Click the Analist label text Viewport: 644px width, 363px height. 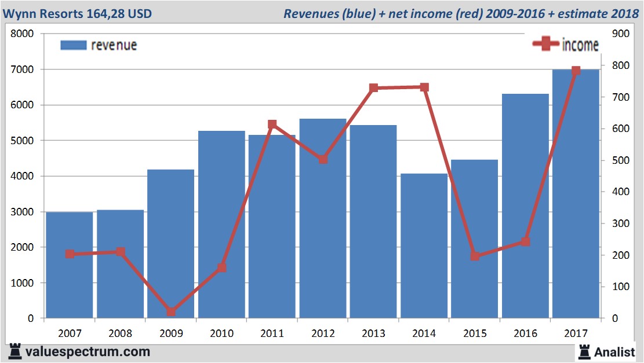(x=615, y=351)
